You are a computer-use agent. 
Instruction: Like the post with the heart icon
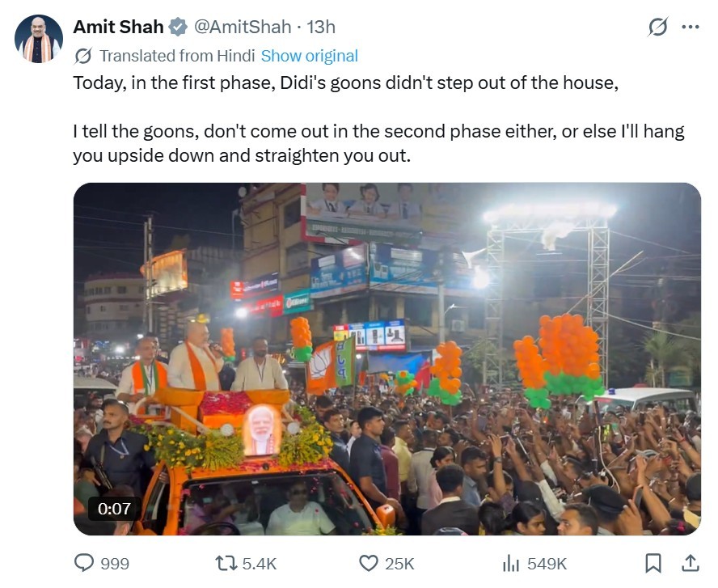[369, 563]
